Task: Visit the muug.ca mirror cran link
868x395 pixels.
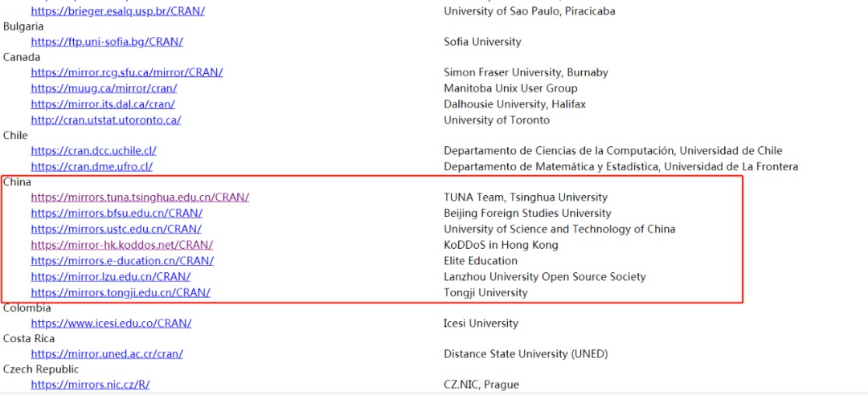Action: pyautogui.click(x=104, y=88)
